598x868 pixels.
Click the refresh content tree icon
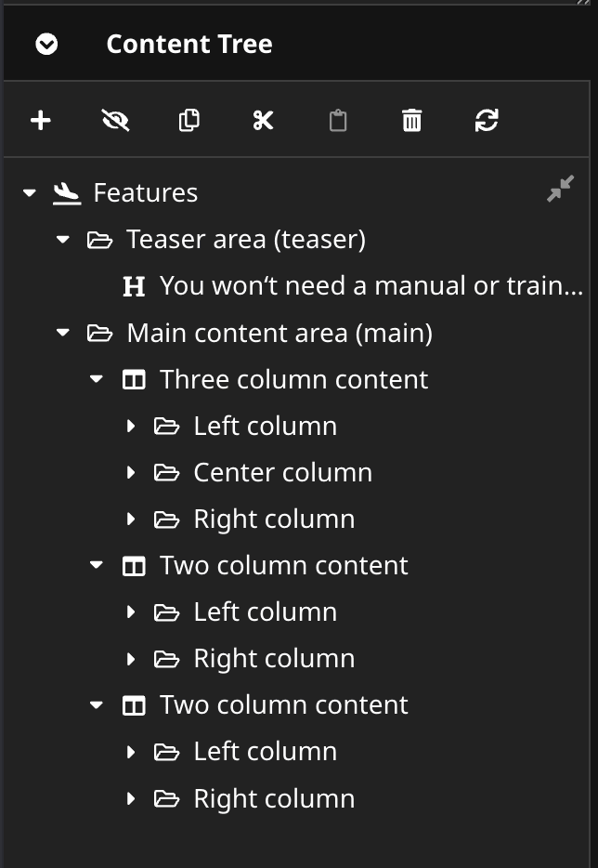487,120
